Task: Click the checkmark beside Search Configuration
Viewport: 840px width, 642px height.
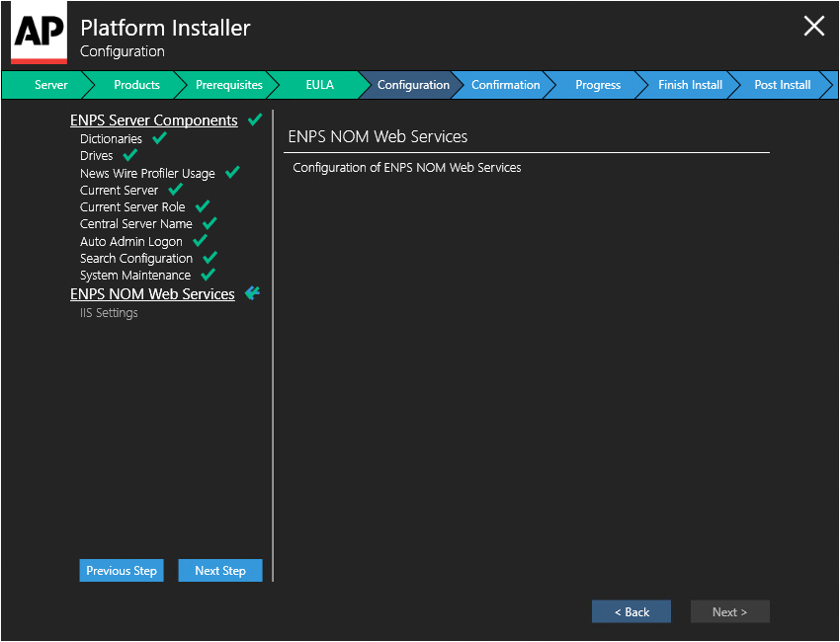Action: [210, 258]
